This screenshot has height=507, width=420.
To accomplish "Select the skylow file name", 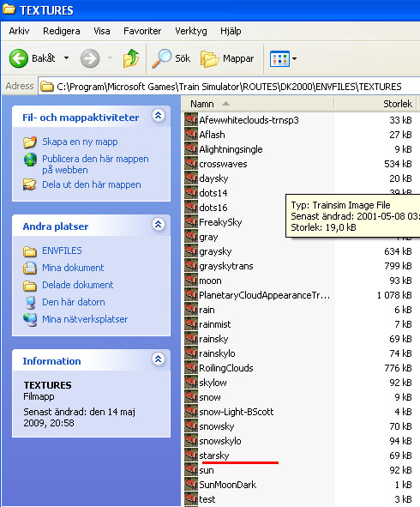I will (x=213, y=383).
